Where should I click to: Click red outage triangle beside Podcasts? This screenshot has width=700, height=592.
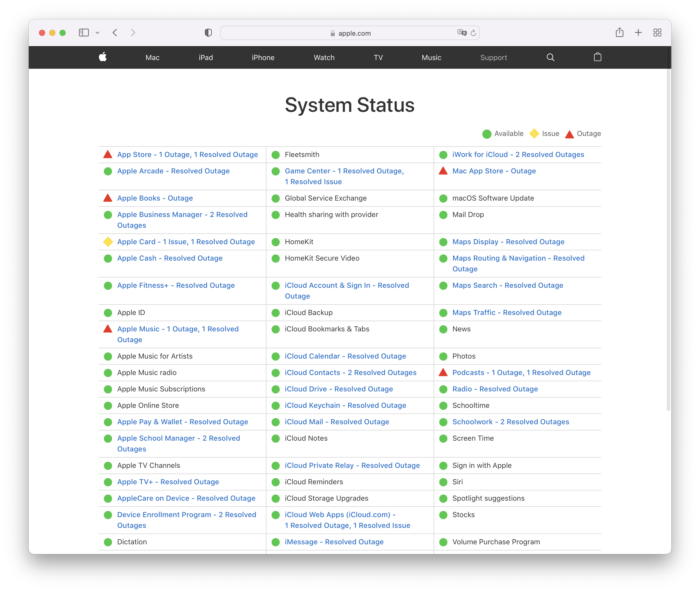[x=443, y=372]
